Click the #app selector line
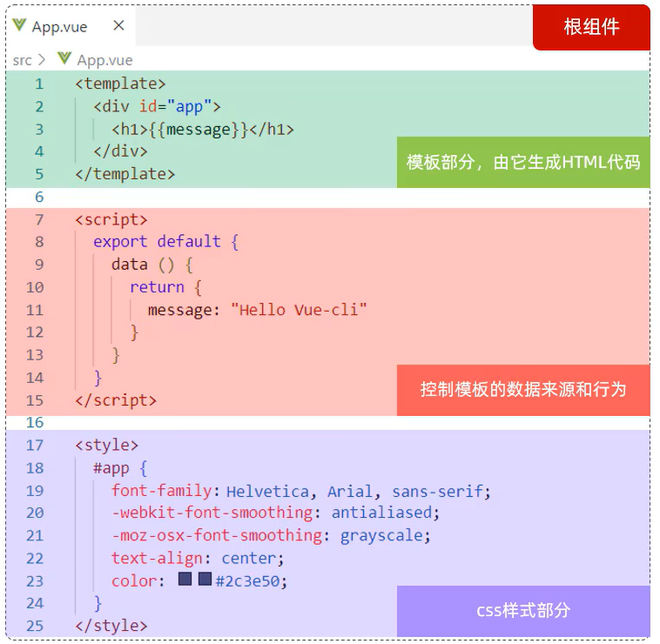This screenshot has height=644, width=660. [120, 467]
